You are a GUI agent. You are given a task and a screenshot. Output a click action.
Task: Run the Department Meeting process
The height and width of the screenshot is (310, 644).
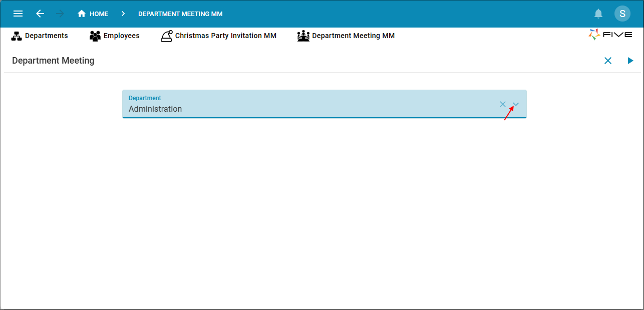pos(630,61)
